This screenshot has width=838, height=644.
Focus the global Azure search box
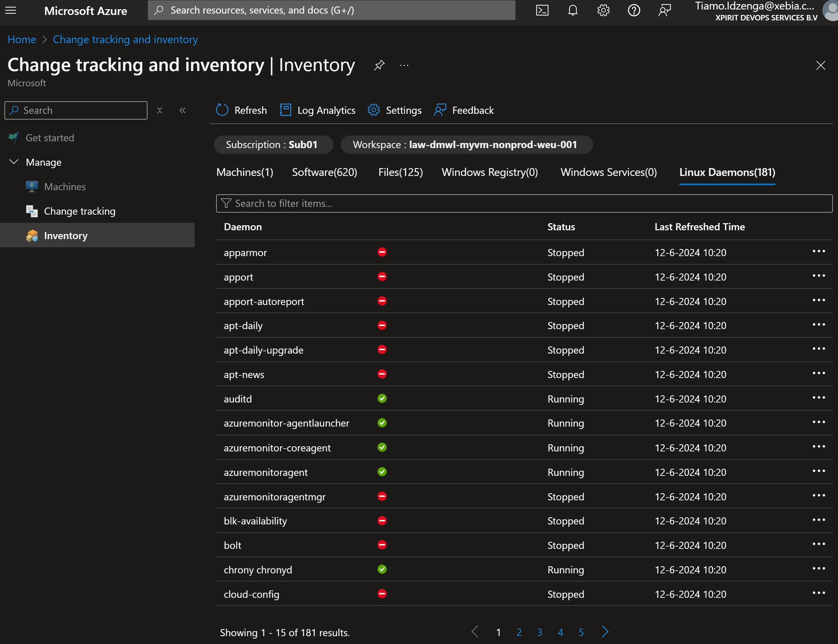point(331,10)
